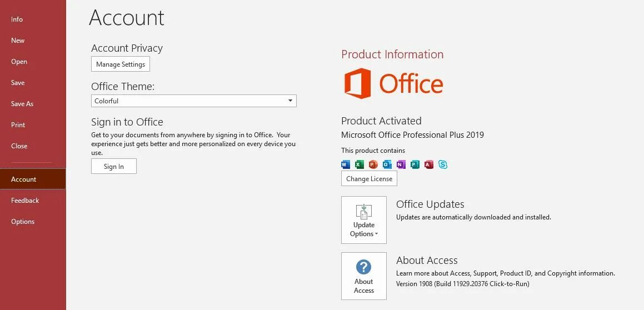Click the Office logo
The width and height of the screenshot is (644, 310).
pyautogui.click(x=393, y=84)
